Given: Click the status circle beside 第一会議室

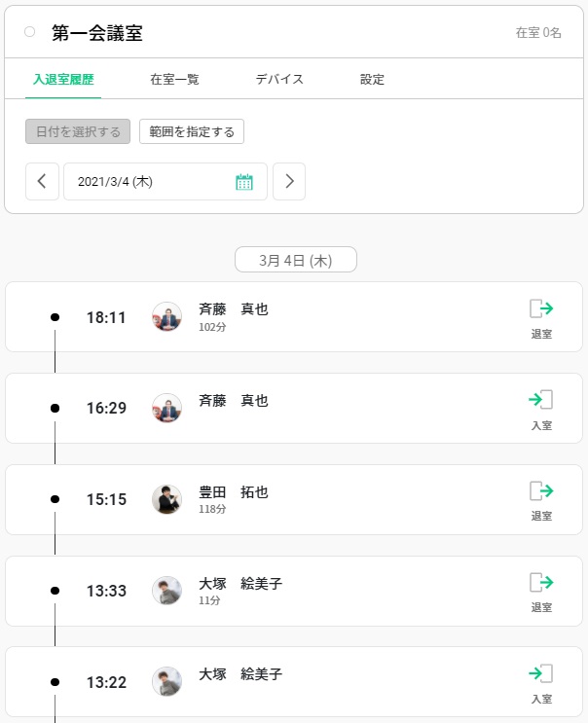Looking at the screenshot, I should (29, 32).
